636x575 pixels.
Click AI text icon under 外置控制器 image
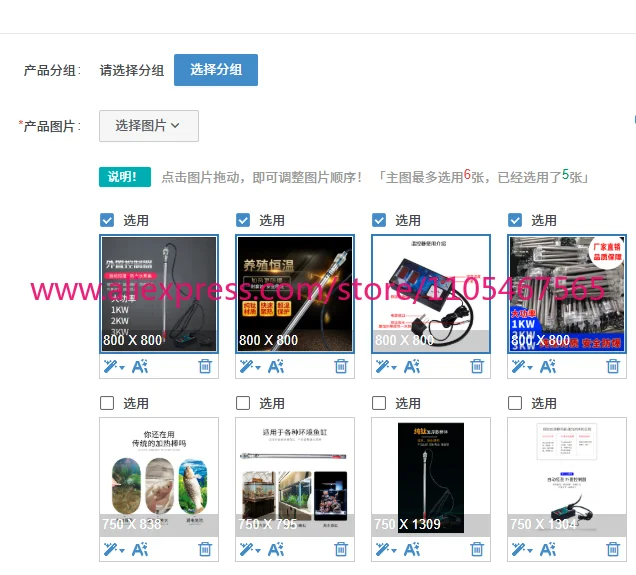pos(140,367)
